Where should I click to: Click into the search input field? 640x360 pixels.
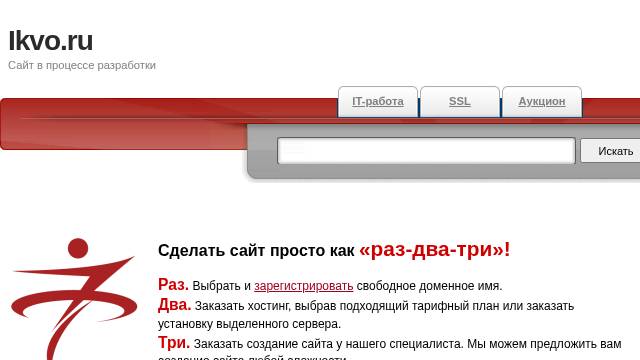pyautogui.click(x=426, y=151)
